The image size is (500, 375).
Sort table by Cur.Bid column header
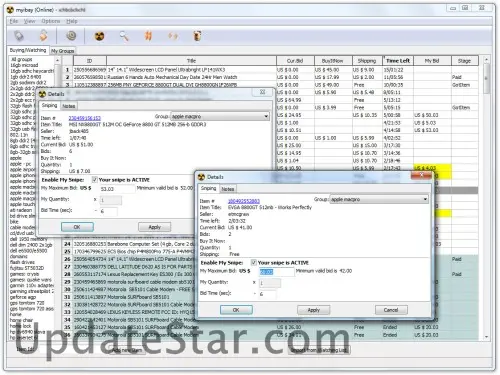click(x=295, y=61)
